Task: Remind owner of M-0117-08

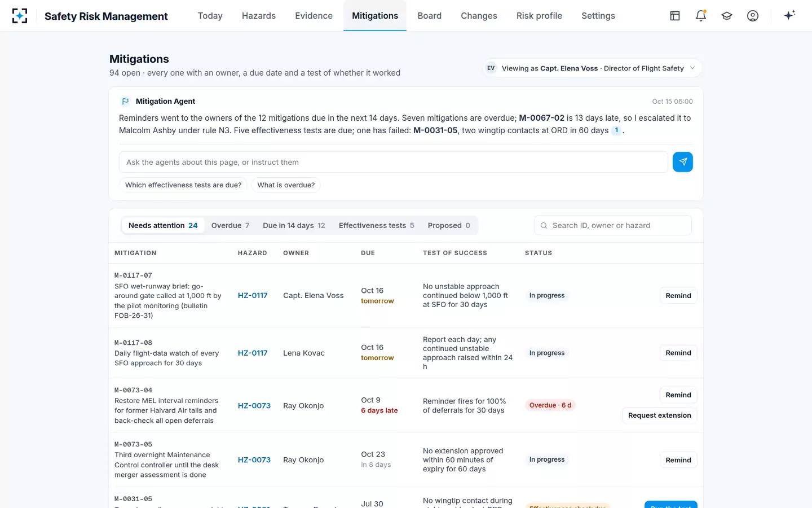Action: (x=678, y=353)
